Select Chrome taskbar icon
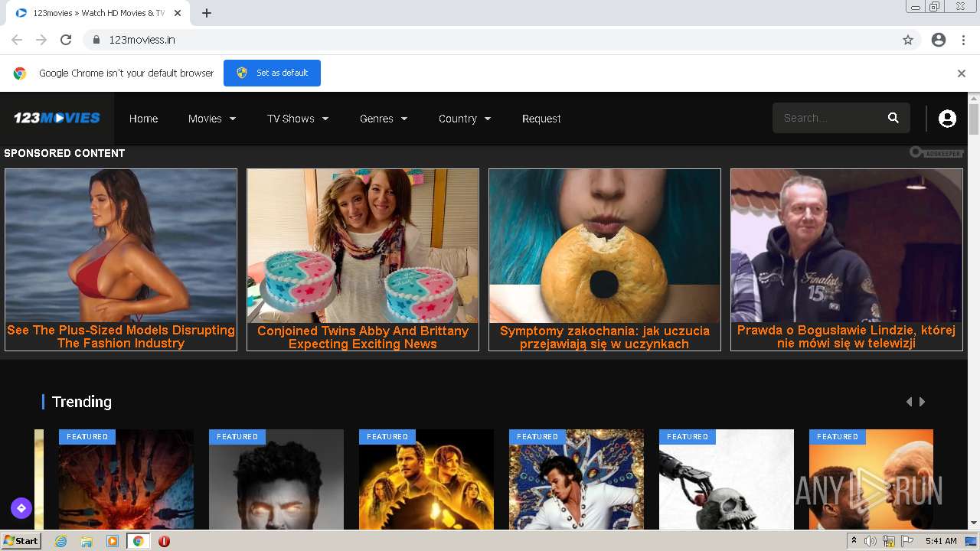The image size is (980, 551). 139,541
